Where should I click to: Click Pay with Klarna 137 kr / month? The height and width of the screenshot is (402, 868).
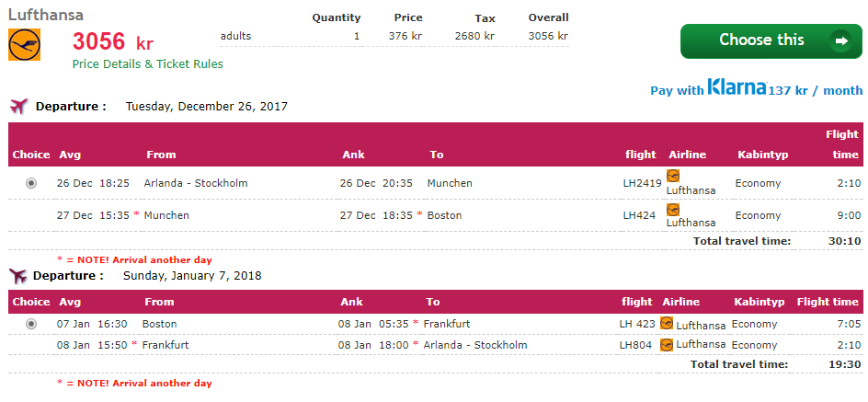756,90
